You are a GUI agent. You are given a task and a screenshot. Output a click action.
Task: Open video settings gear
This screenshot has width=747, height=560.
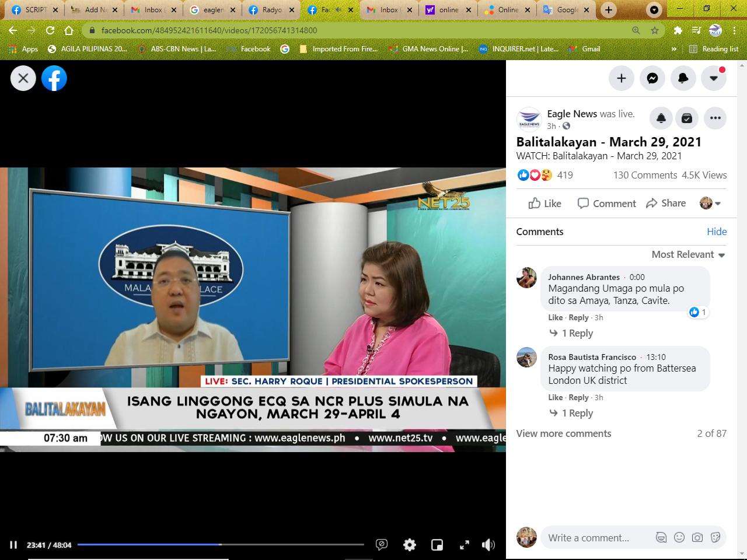tap(410, 545)
